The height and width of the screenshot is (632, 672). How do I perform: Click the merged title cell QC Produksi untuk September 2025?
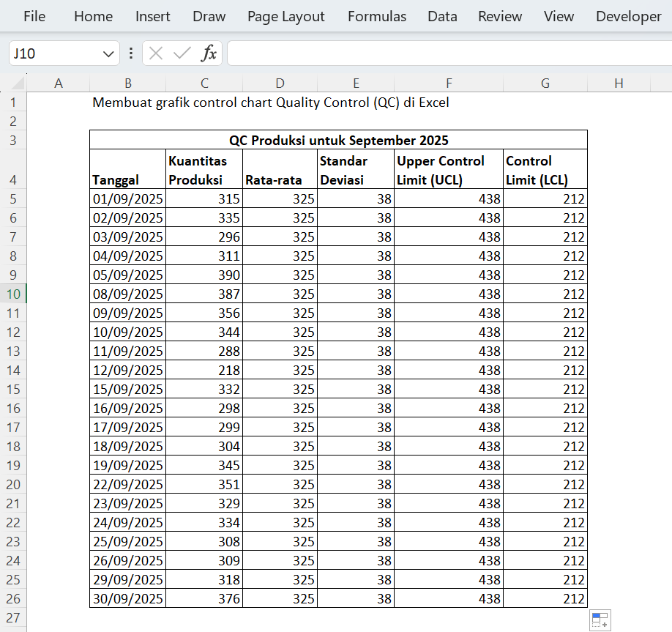338,140
